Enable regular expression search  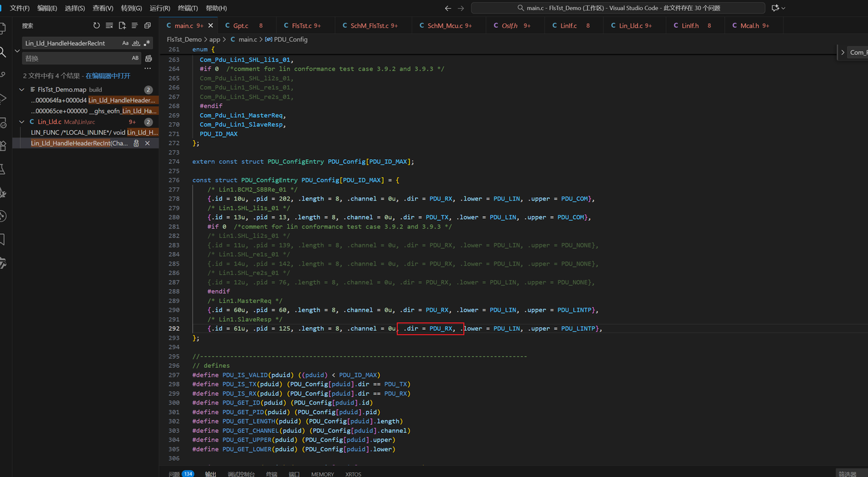point(146,43)
